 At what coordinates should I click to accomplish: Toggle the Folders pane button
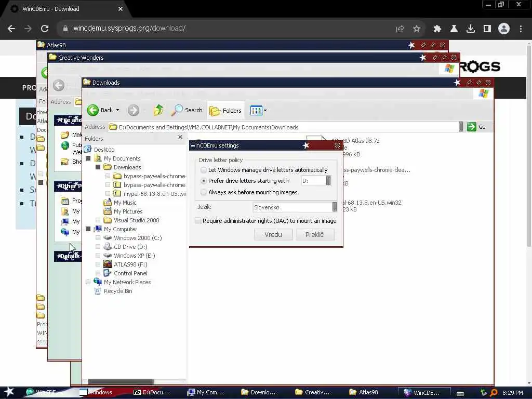[x=225, y=111]
